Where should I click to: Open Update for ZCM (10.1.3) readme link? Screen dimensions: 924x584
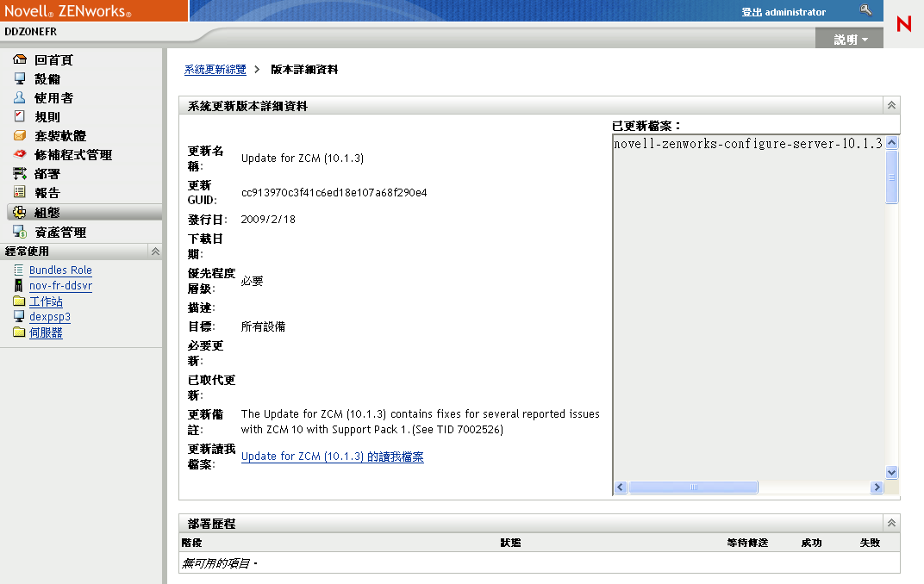click(333, 457)
